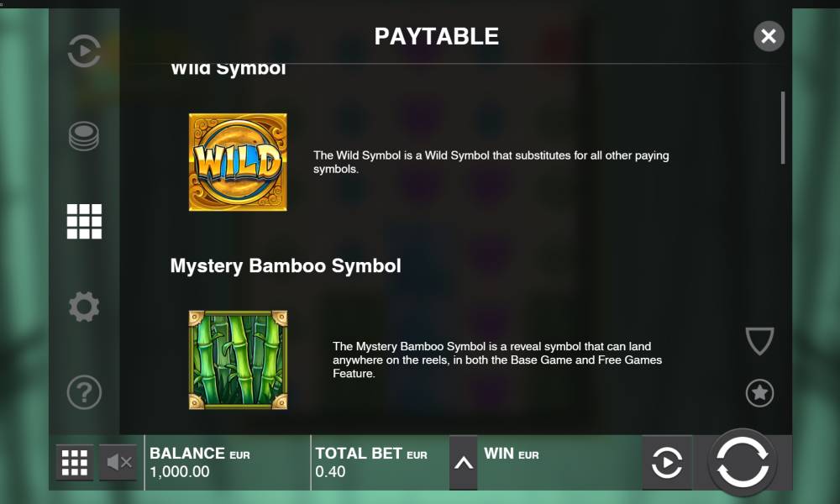The image size is (840, 504).
Task: Open the settings gear in sidebar
Action: point(84,307)
